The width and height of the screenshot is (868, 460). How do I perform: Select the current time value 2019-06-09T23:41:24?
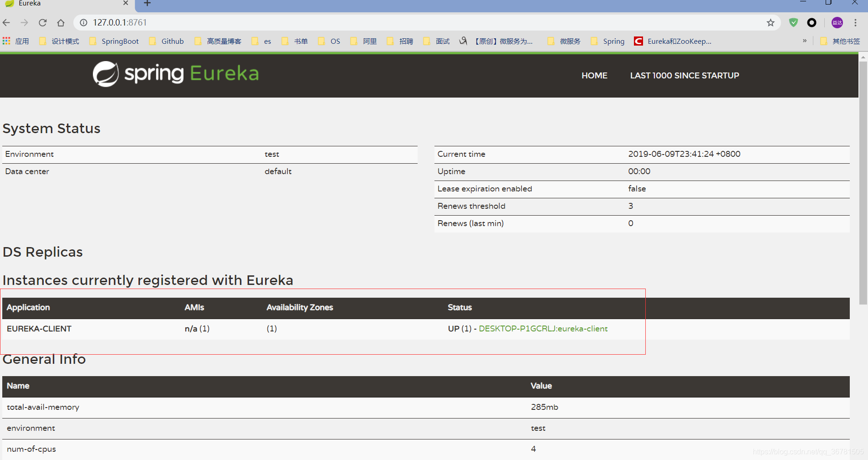coord(684,154)
